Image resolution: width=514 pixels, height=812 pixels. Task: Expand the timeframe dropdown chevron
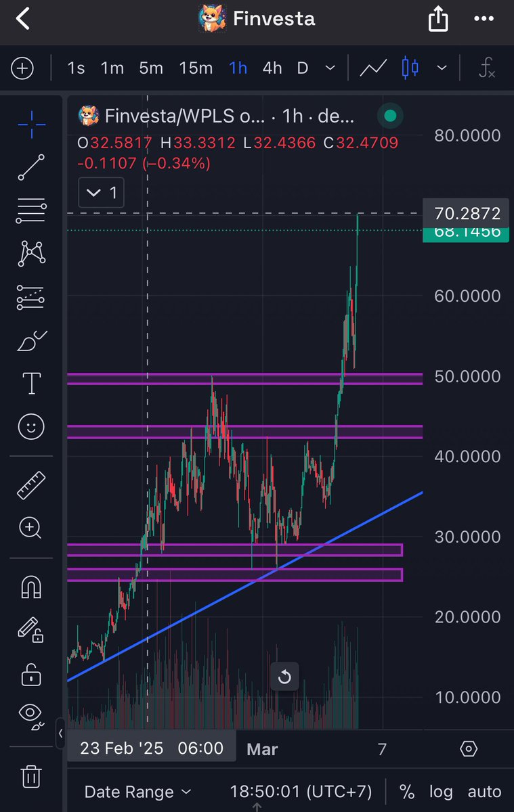point(330,68)
